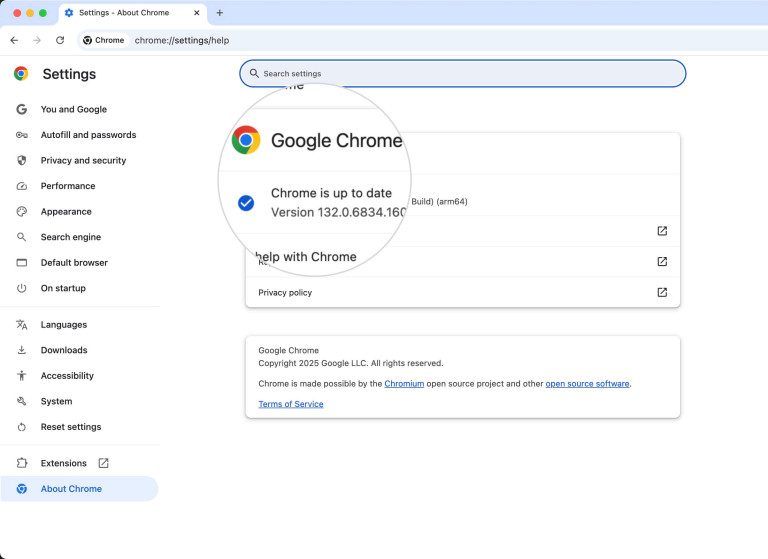Click the window icon for Default browser

pyautogui.click(x=22, y=263)
